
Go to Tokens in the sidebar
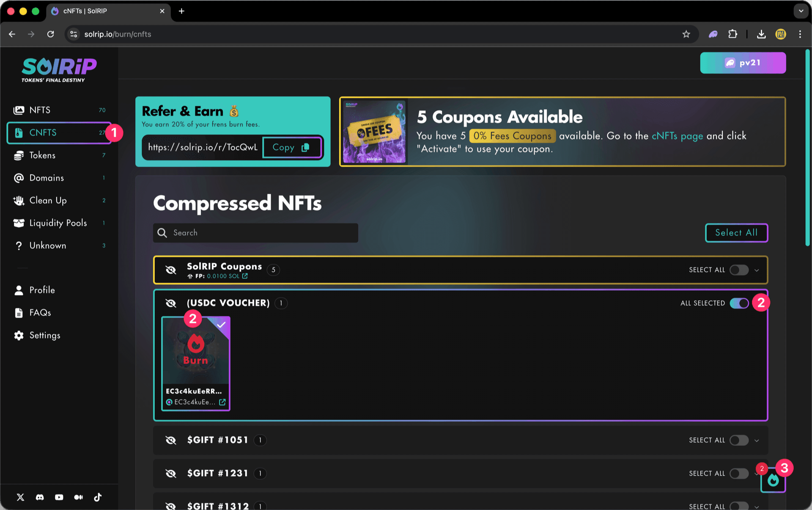coord(59,155)
